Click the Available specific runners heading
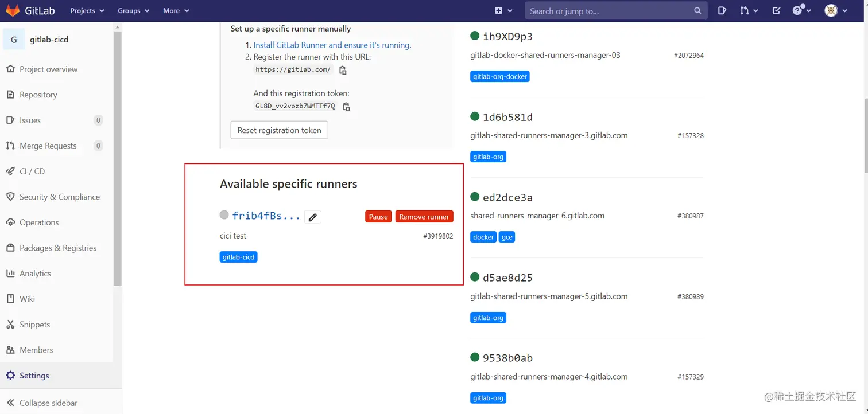This screenshot has width=868, height=414. (289, 184)
